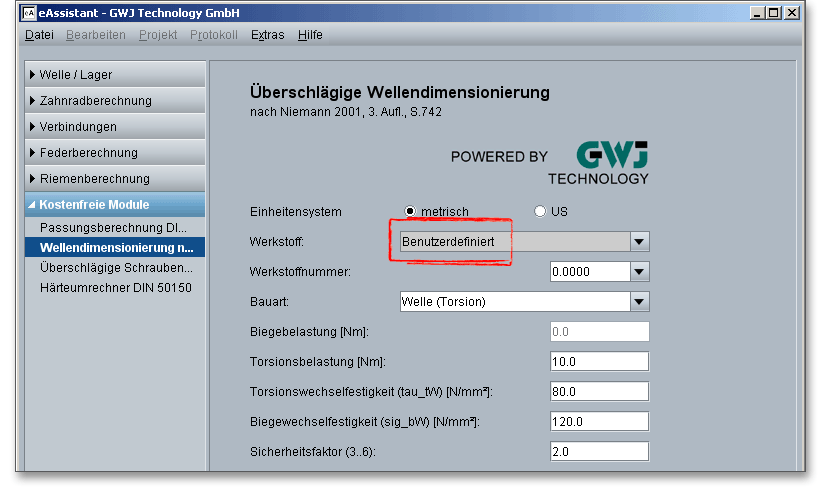Click the Torsionsbelastung input field

coord(599,362)
